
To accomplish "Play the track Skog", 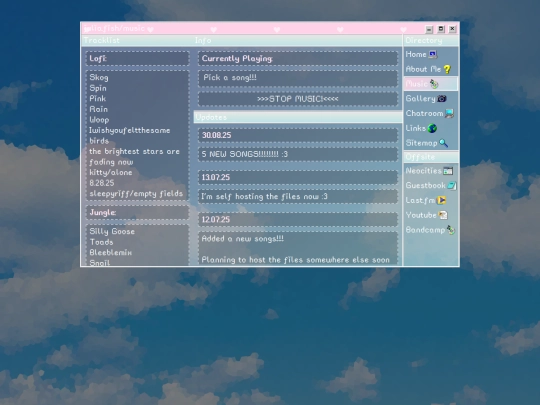I will coord(99,77).
